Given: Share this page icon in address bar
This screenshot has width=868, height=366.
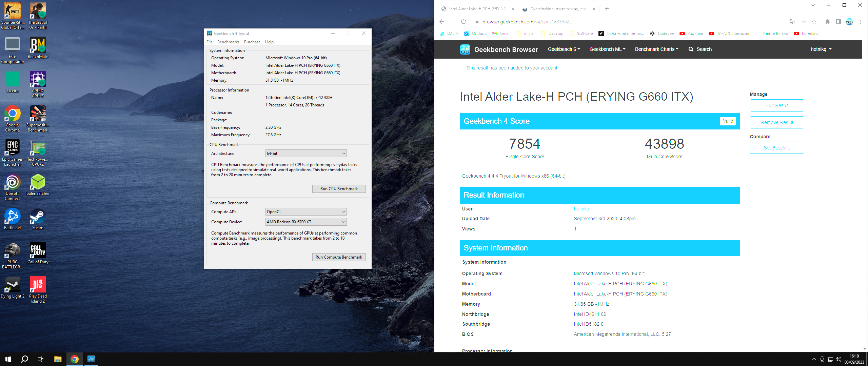Looking at the screenshot, I should 803,22.
